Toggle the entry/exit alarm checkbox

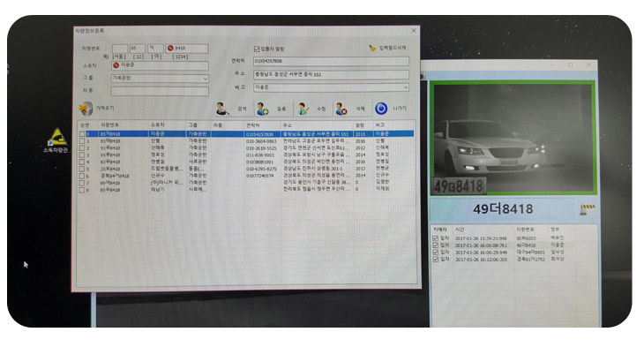(x=257, y=49)
